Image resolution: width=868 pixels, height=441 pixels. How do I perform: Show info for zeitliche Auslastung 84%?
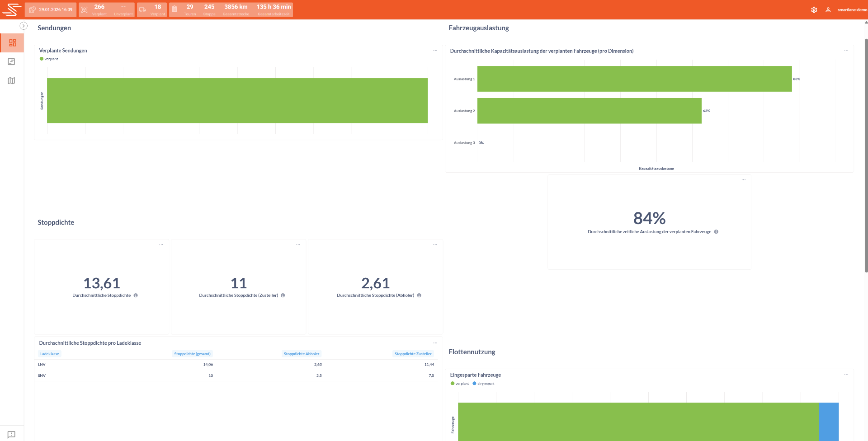click(716, 232)
